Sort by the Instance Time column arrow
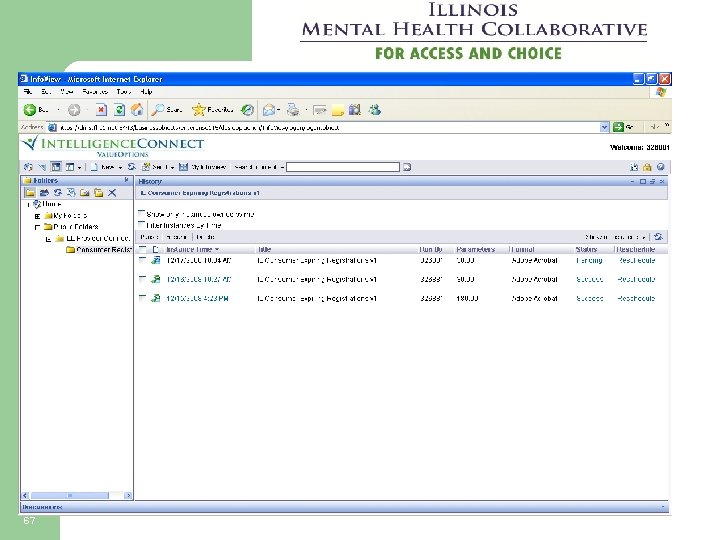 [217, 249]
